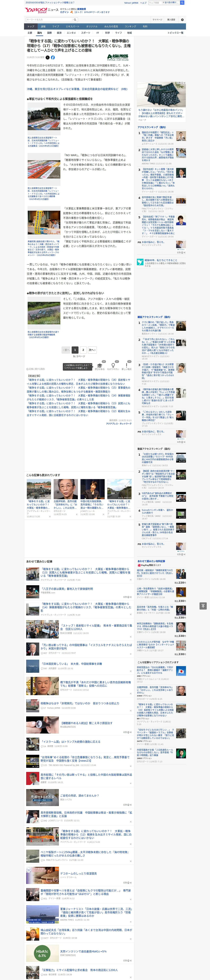Screen dimensions: 210x980
Task: Play the 1:19 Suica penguin video thumbnail
Action: click(181, 514)
